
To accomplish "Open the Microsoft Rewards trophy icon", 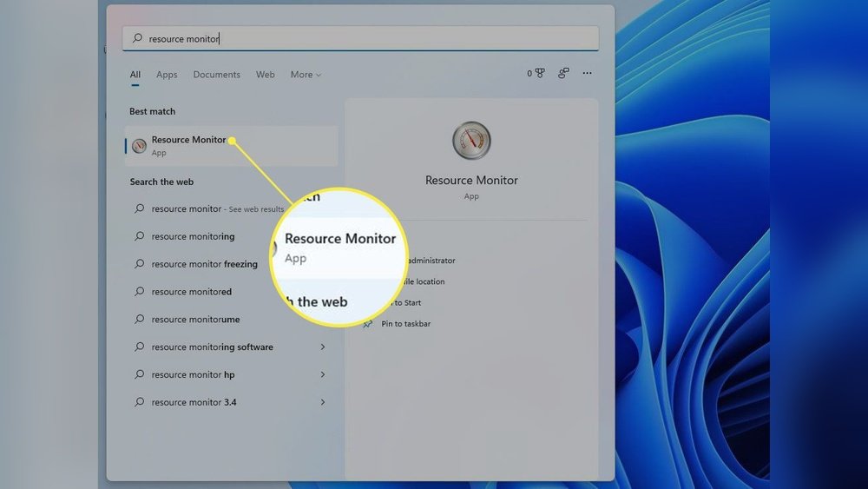I will point(539,74).
